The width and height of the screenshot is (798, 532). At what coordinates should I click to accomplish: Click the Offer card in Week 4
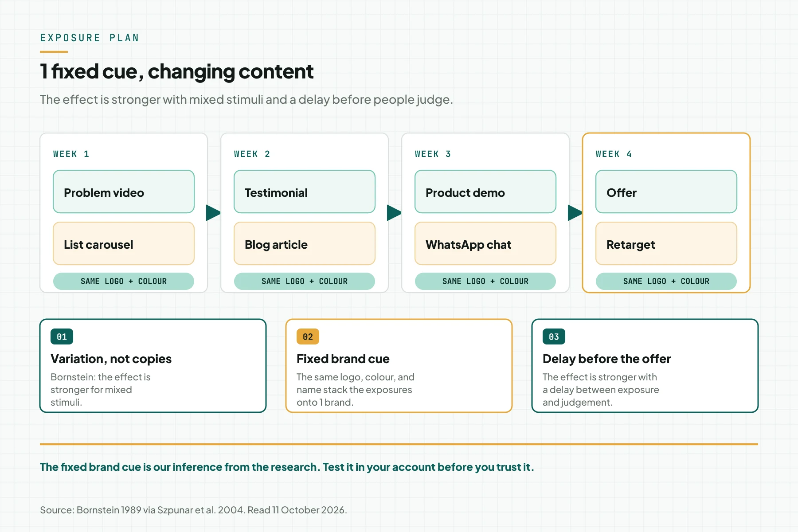[x=666, y=192]
